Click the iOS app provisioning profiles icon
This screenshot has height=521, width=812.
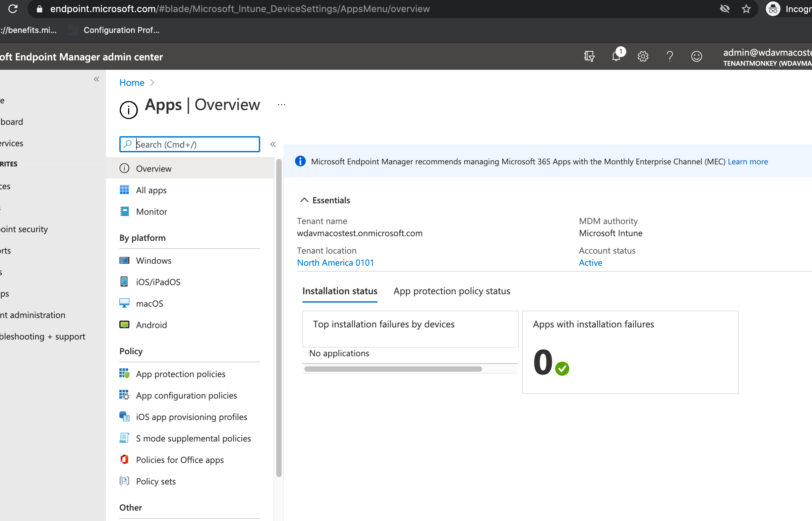click(124, 416)
